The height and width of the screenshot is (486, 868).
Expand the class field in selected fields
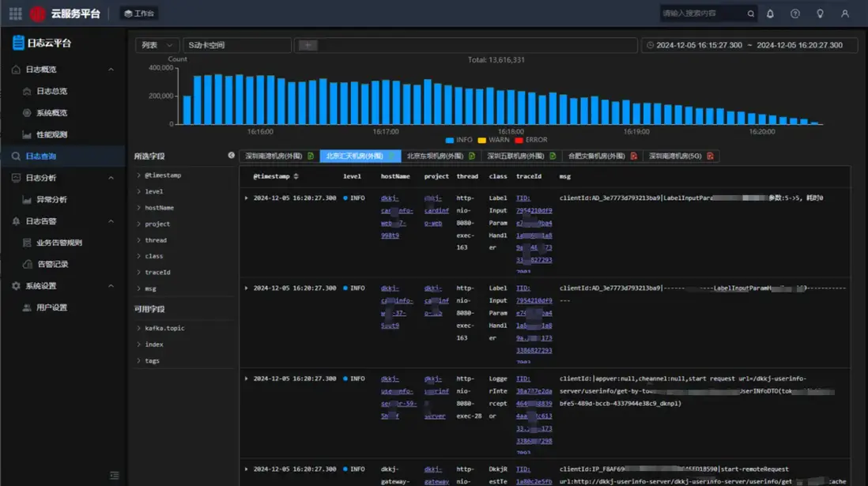coord(138,256)
